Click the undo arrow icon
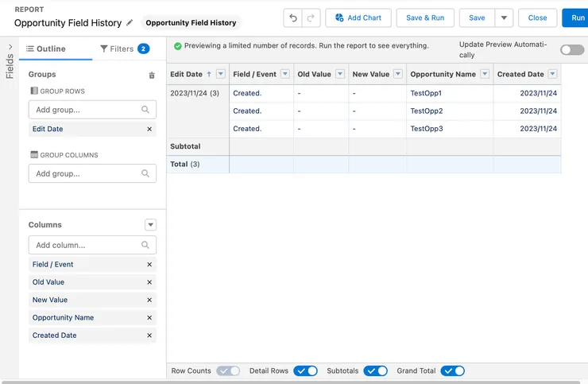This screenshot has width=588, height=384. (293, 17)
